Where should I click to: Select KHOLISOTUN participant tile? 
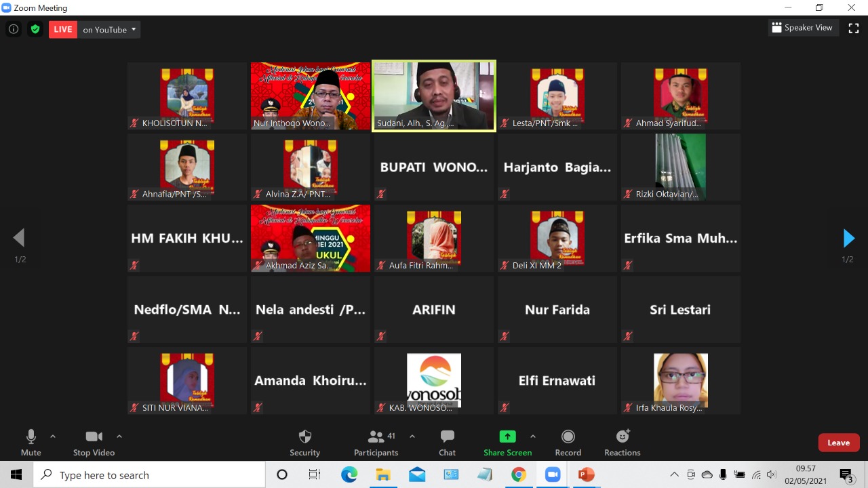(x=187, y=96)
